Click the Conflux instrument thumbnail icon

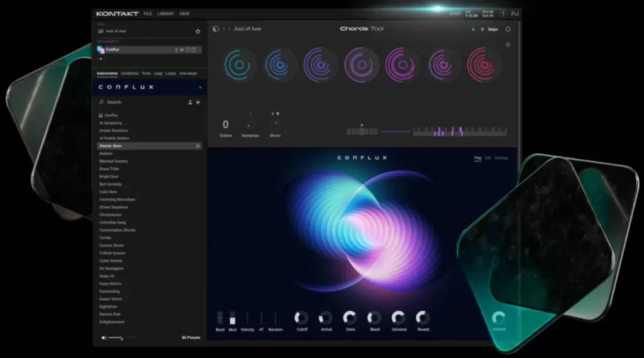(101, 50)
